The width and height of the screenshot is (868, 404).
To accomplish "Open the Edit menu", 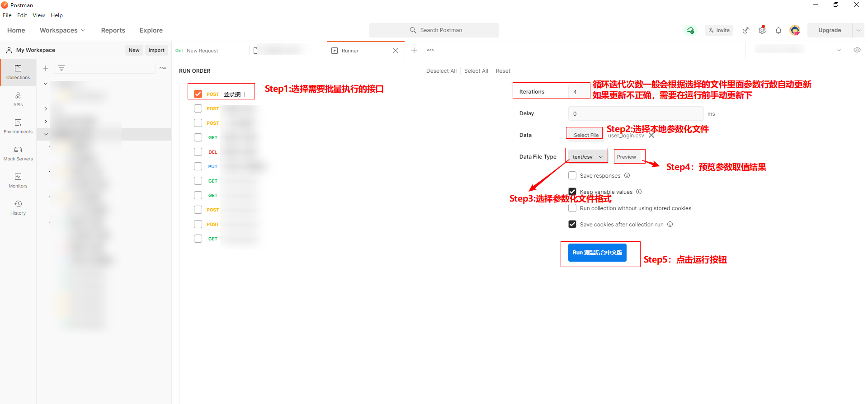I will tap(22, 15).
